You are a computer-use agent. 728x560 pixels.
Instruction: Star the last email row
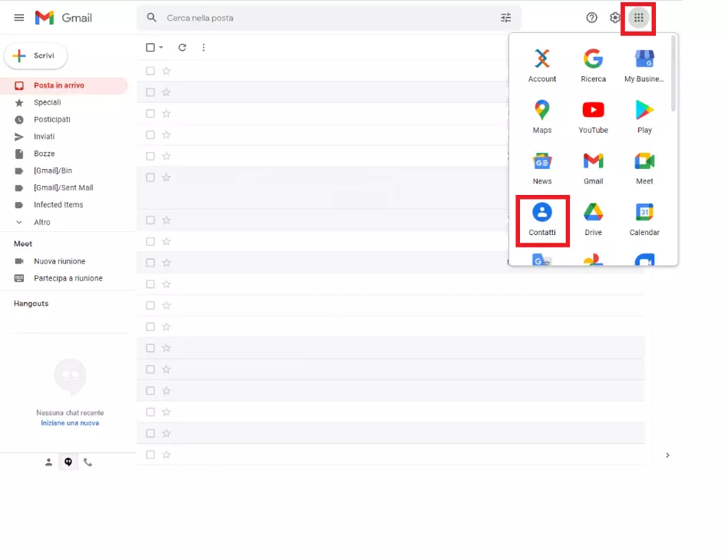[x=166, y=455]
